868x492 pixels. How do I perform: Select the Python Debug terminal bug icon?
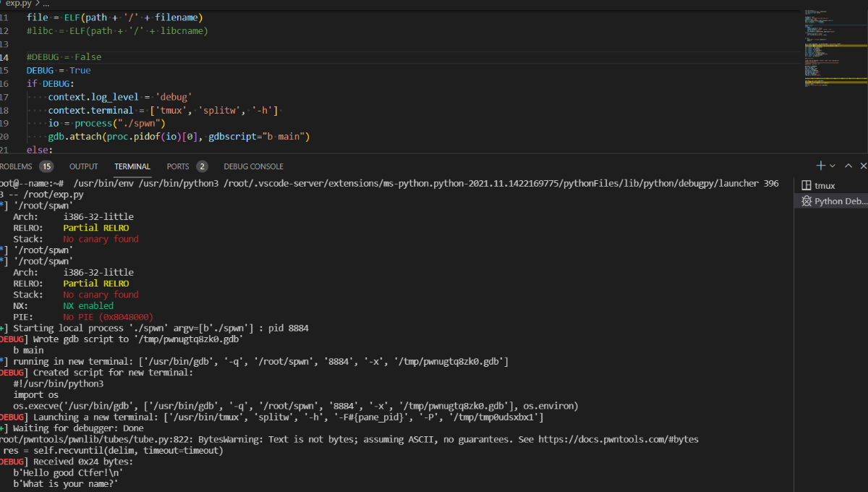807,201
